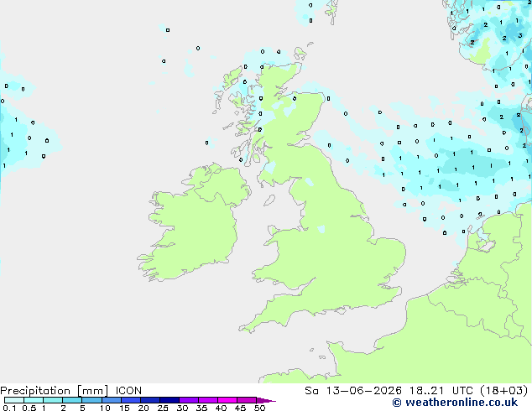Screen dimensions: 532x411
Task: Click the '35' legend scale label
Action: 201,408
